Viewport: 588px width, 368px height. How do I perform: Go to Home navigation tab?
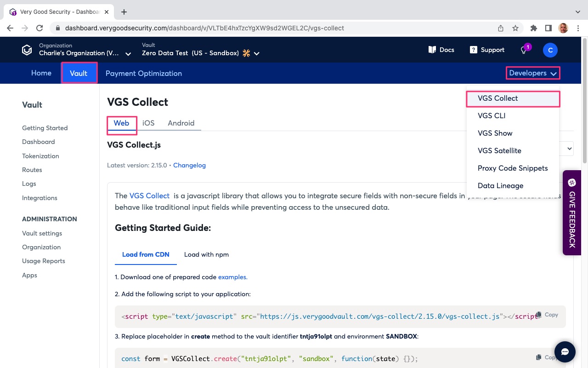(x=41, y=73)
